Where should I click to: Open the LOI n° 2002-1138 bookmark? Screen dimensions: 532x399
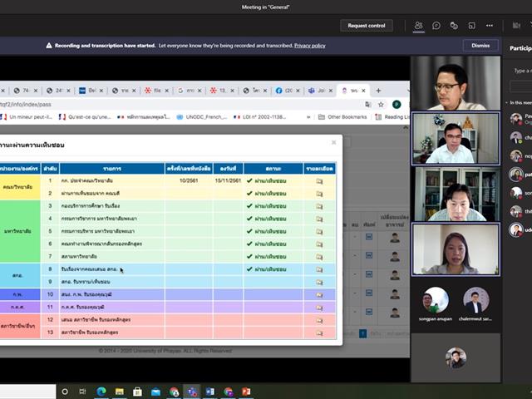(x=260, y=117)
